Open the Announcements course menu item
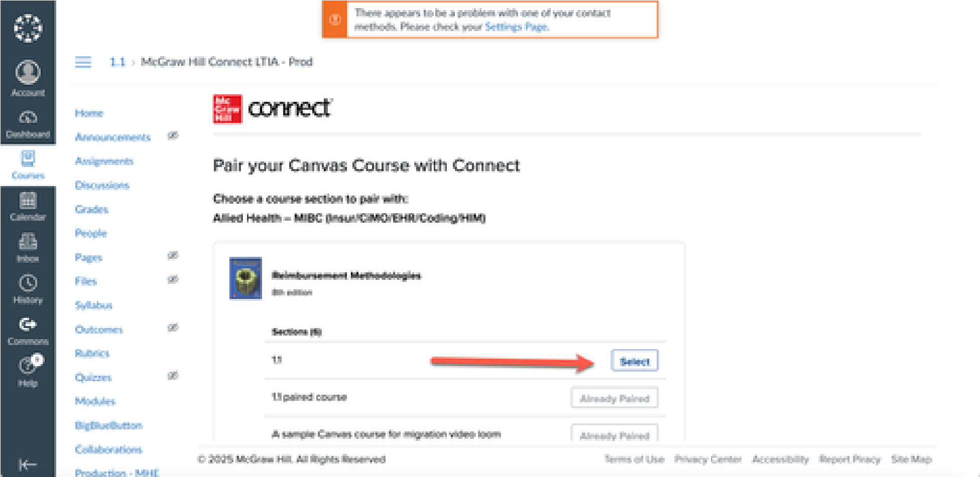 112,137
